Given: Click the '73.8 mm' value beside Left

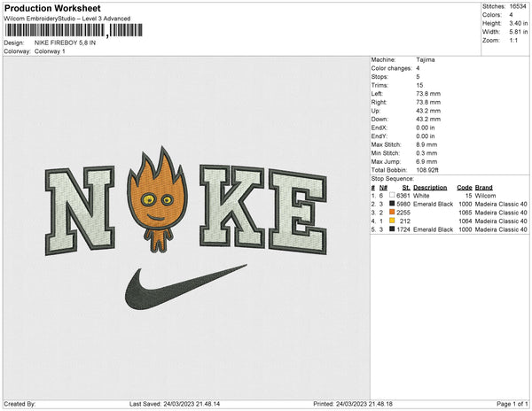Looking at the screenshot, I should coord(428,94).
